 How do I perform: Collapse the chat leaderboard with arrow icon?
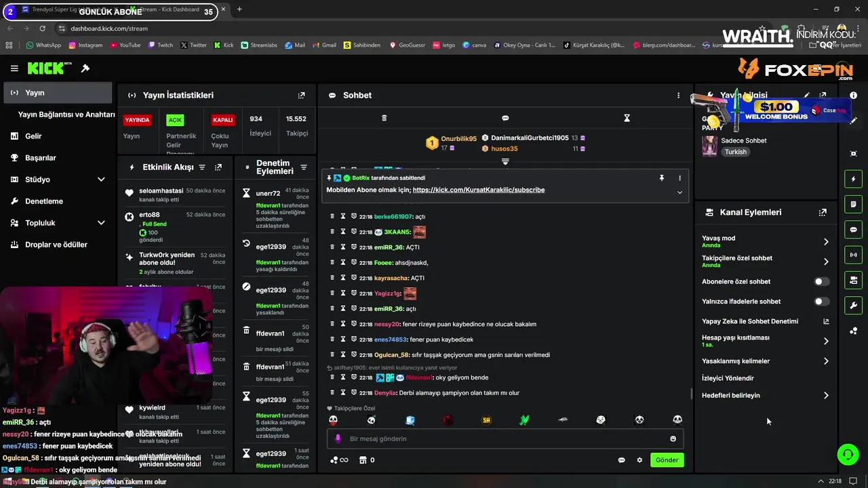(x=505, y=162)
